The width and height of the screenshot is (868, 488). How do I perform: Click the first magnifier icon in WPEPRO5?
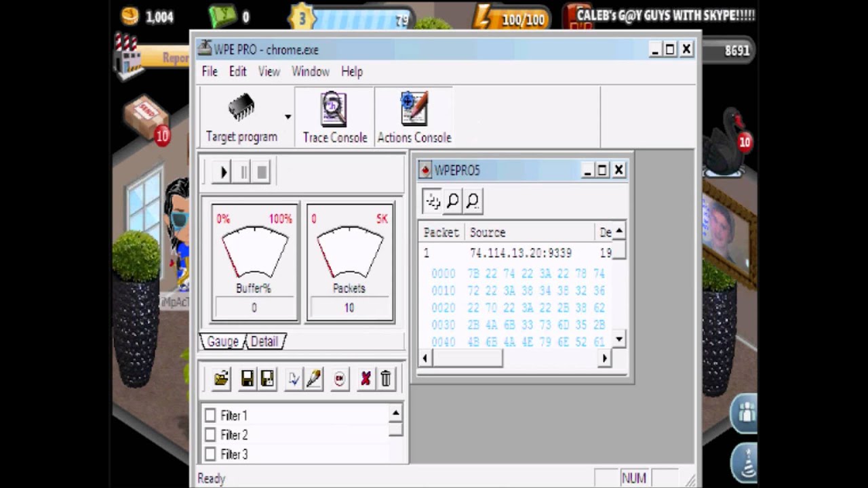pos(453,201)
